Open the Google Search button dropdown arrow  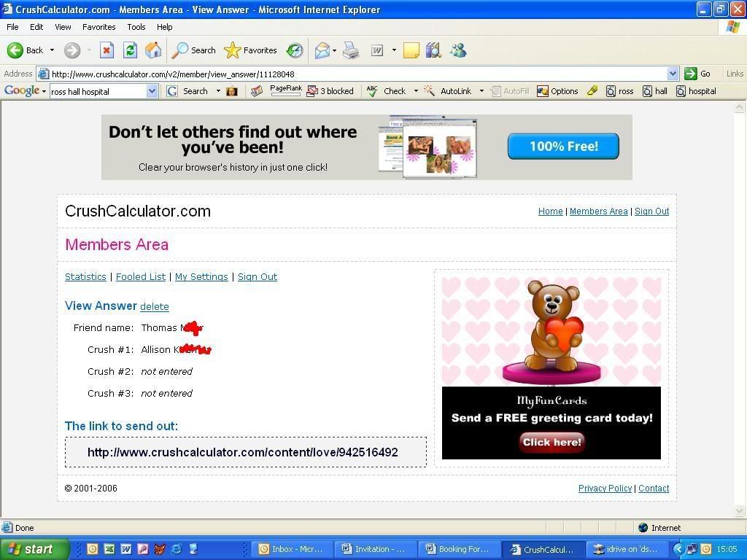tap(218, 91)
